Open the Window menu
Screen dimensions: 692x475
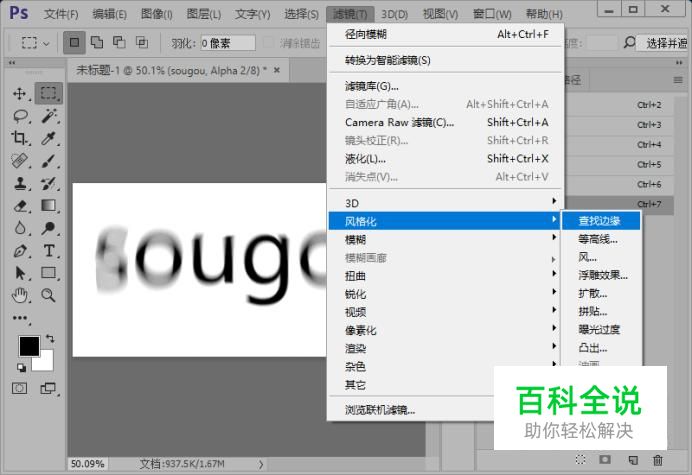pos(492,14)
